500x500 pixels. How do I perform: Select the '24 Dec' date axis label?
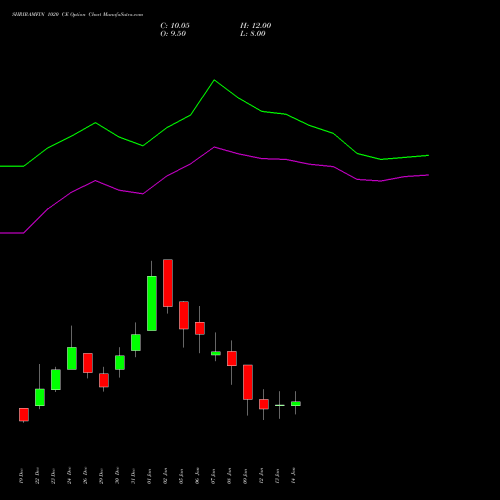pos(70,476)
